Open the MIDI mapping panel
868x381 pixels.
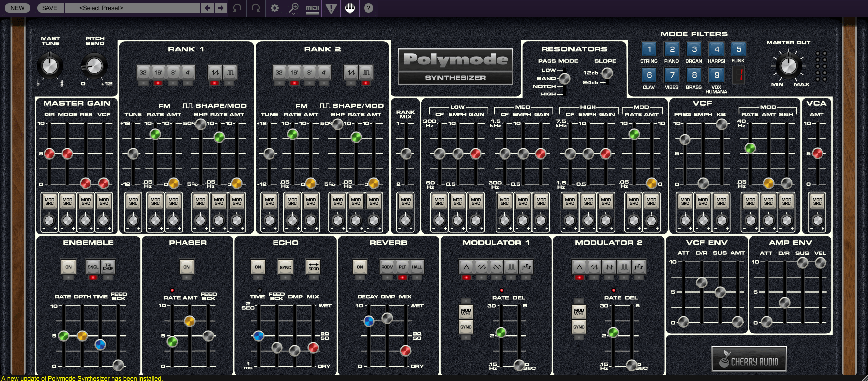[x=313, y=8]
